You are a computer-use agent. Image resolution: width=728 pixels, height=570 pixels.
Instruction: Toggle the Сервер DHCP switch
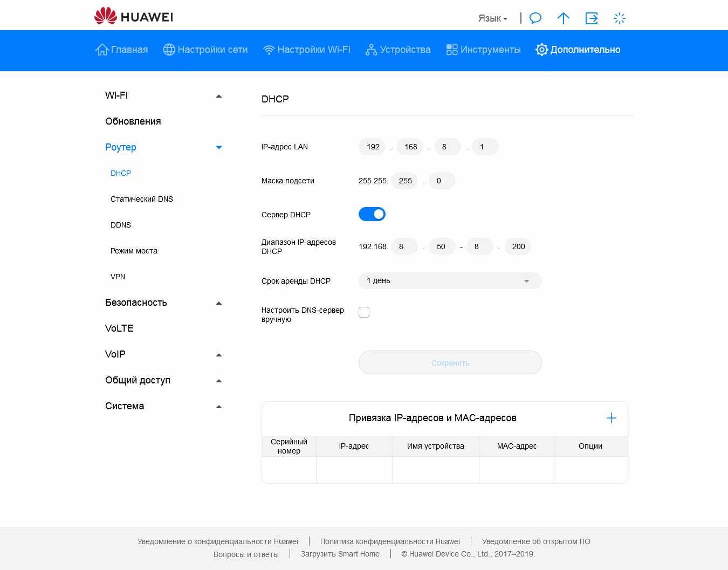(x=372, y=214)
